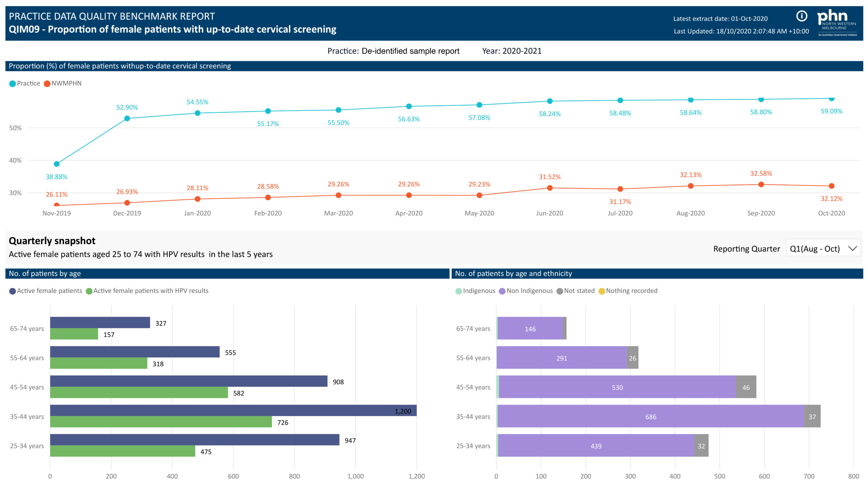This screenshot has width=868, height=495.
Task: Click the 45-54 years HPV results bar 582
Action: tap(139, 392)
